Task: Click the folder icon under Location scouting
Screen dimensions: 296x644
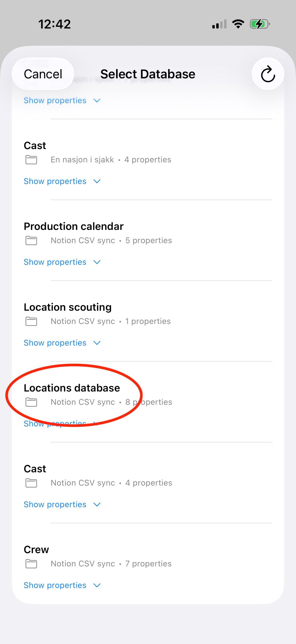Action: click(31, 321)
